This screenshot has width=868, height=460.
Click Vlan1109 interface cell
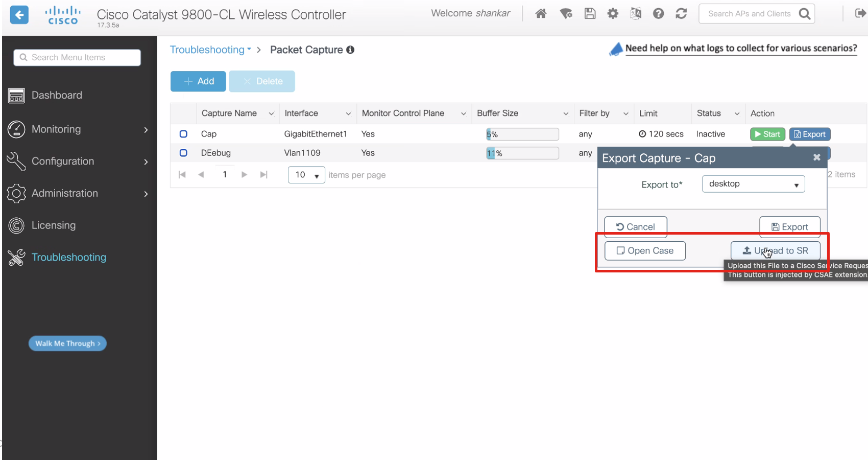point(302,153)
